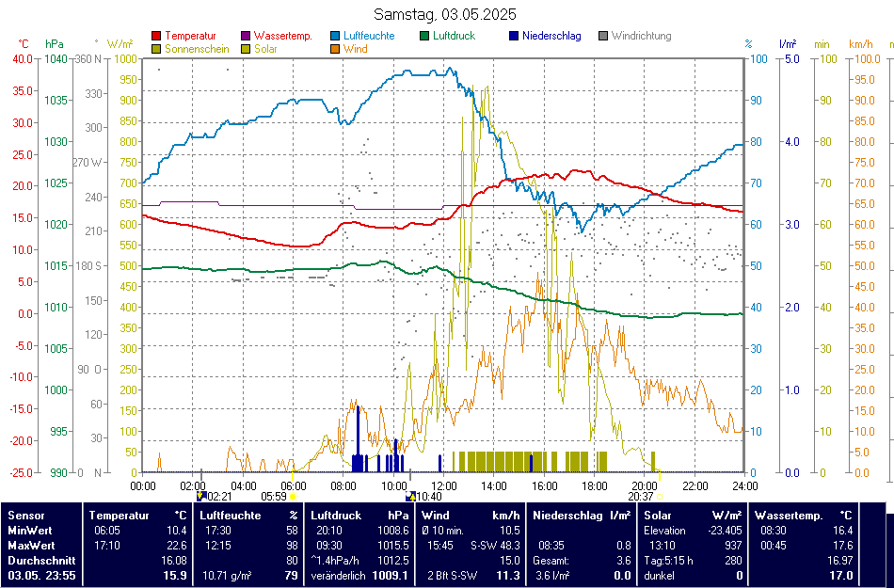Viewport: 894px width, 588px height.
Task: Select the Windrichtung legend label
Action: pos(642,36)
